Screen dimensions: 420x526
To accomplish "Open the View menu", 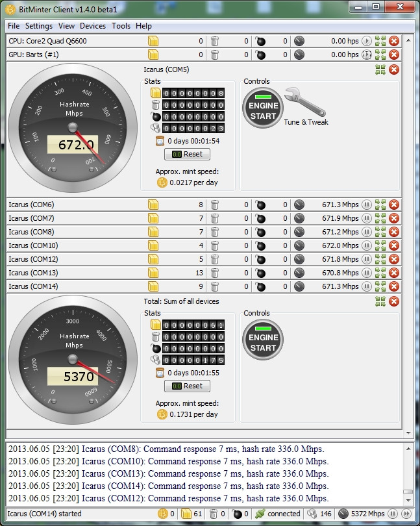I will (66, 26).
